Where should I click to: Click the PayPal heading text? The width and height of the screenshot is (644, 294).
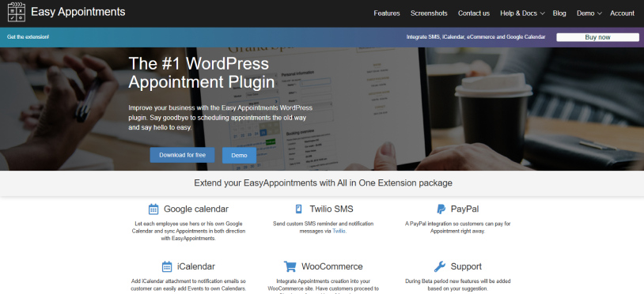(464, 209)
